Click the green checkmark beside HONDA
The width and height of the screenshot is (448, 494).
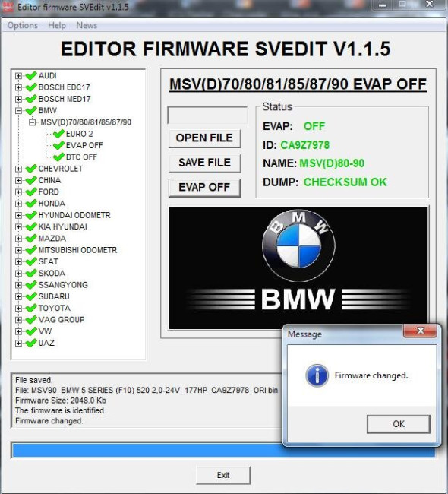(x=31, y=204)
